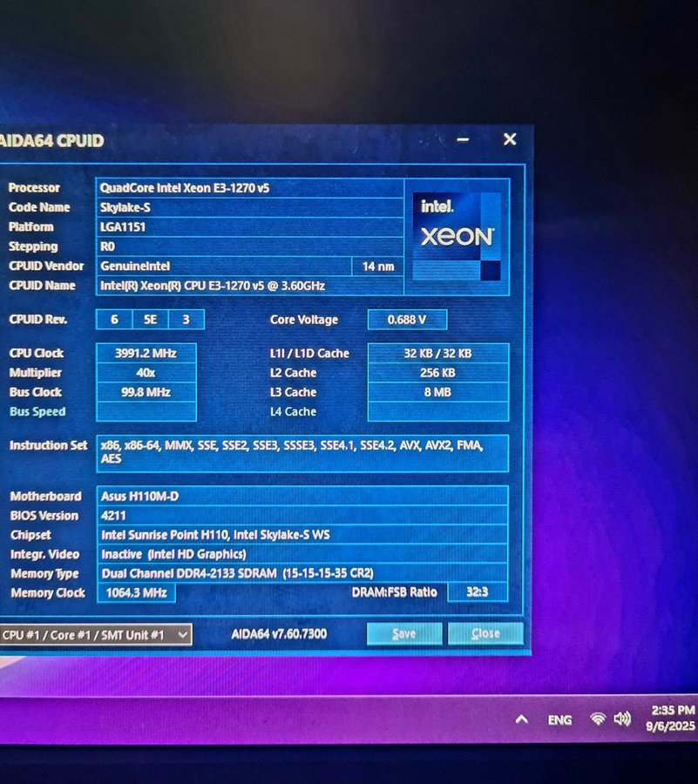The image size is (698, 784).
Task: Click the Code Name value Skylake-S
Action: coord(249,207)
